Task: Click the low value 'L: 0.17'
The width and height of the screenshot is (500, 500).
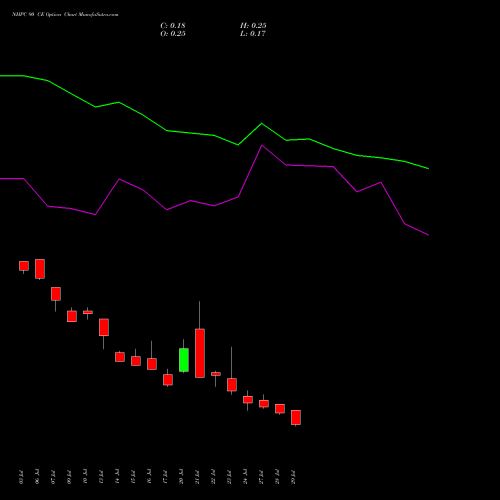Action: point(253,34)
